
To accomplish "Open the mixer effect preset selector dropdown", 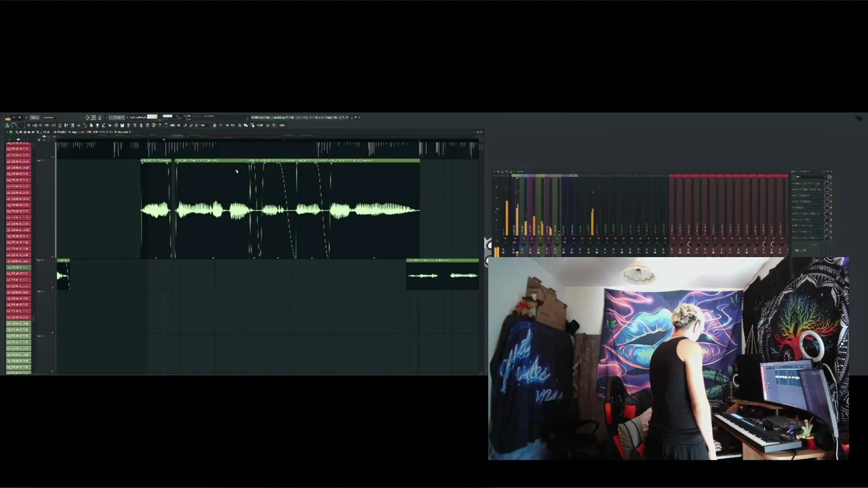I will 809,176.
